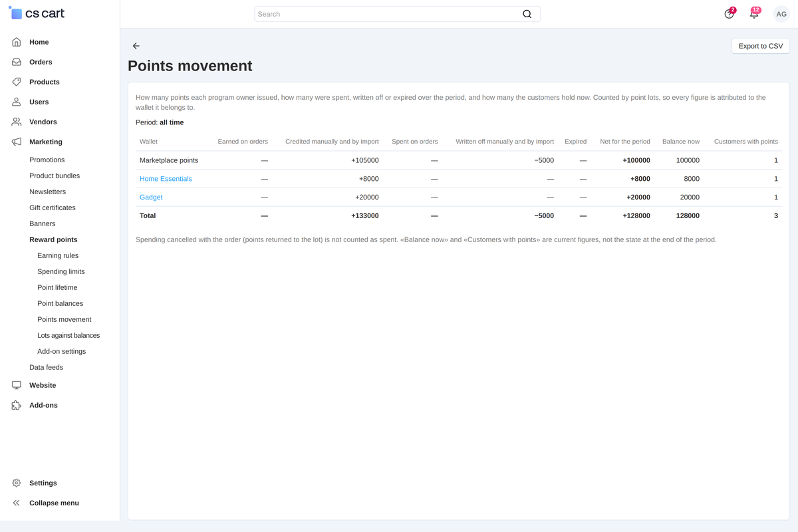Export the report with Export to CSV
This screenshot has width=798, height=532.
(761, 46)
